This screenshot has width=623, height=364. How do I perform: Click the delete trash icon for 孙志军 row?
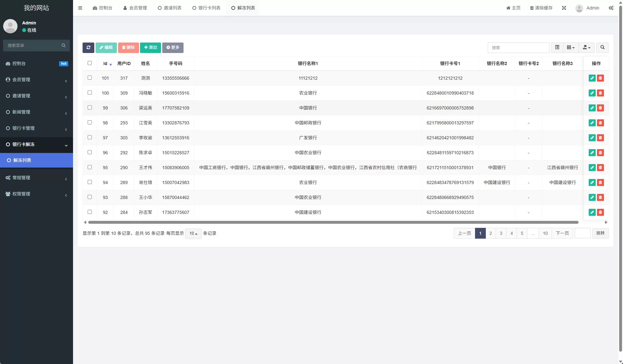coord(601,212)
